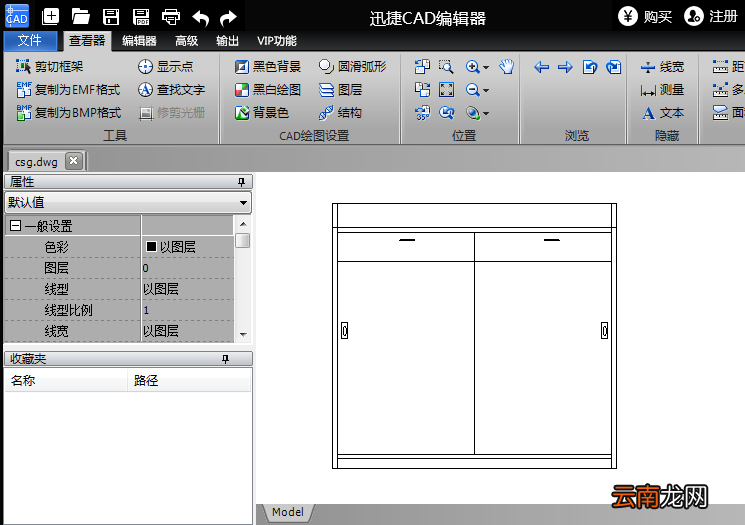Click the properties scrollbar down arrow
Screen dimensions: 745x525
243,334
